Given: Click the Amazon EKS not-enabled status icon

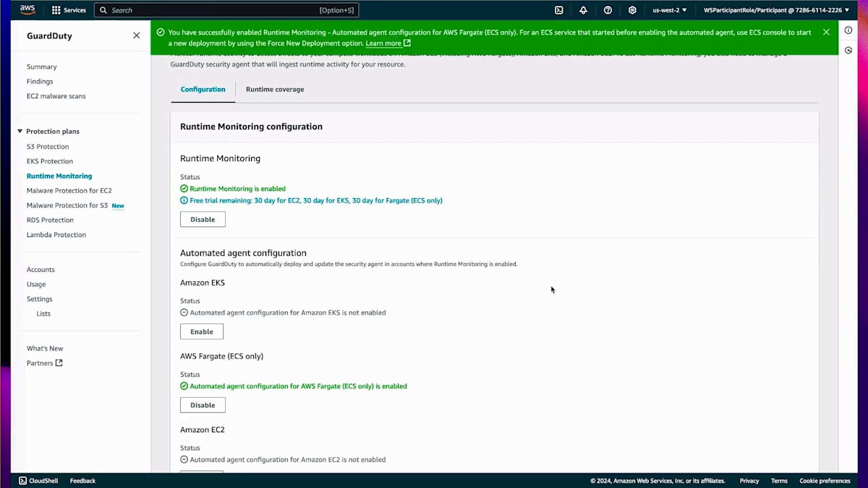Looking at the screenshot, I should tap(184, 313).
